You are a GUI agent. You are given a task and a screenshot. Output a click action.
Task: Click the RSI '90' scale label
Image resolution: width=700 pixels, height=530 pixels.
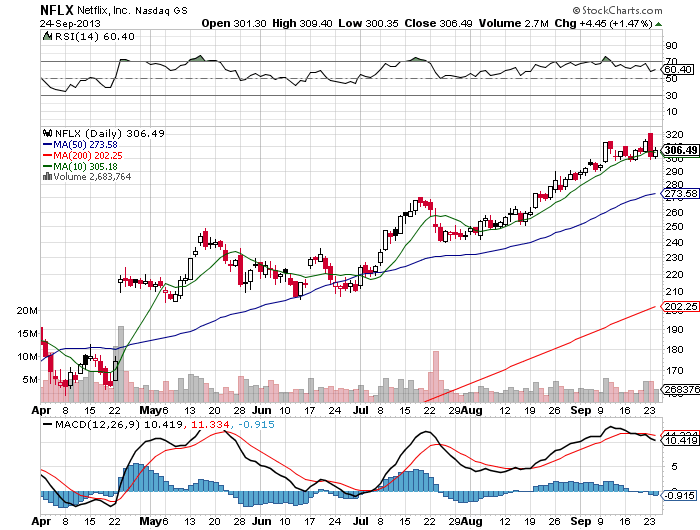[671, 46]
